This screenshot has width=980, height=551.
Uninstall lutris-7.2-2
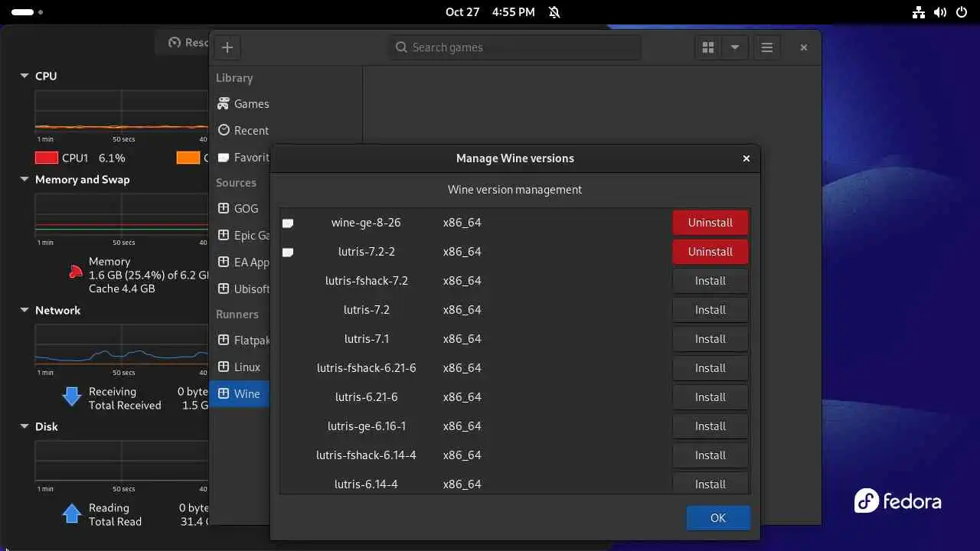click(x=710, y=252)
